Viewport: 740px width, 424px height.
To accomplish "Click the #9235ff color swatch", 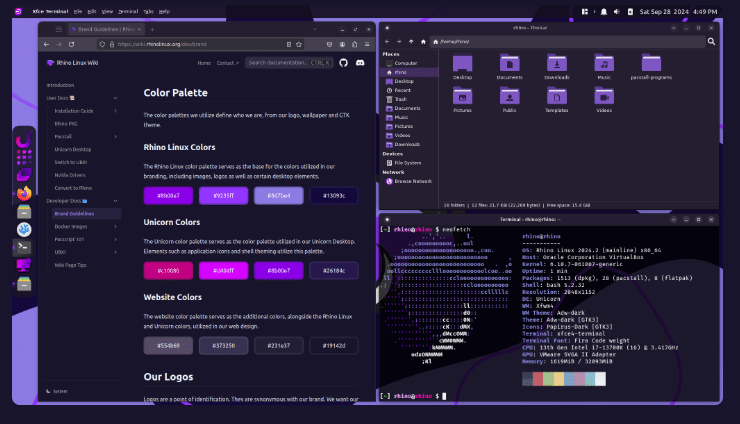I will click(x=224, y=195).
